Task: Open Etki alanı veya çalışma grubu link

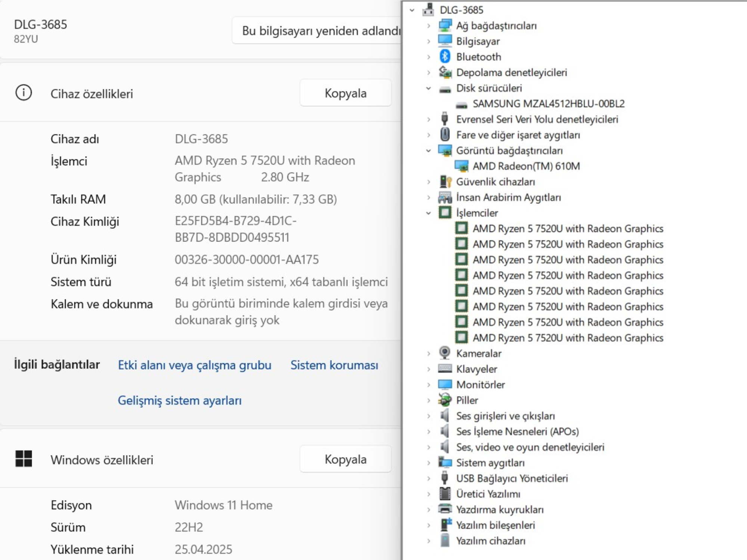Action: click(x=195, y=365)
